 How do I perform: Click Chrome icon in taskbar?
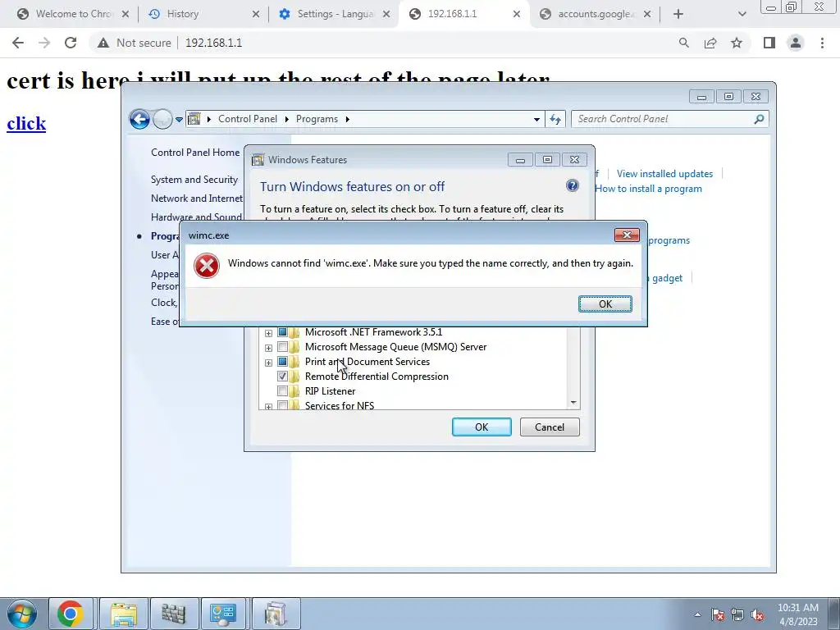pyautogui.click(x=71, y=614)
